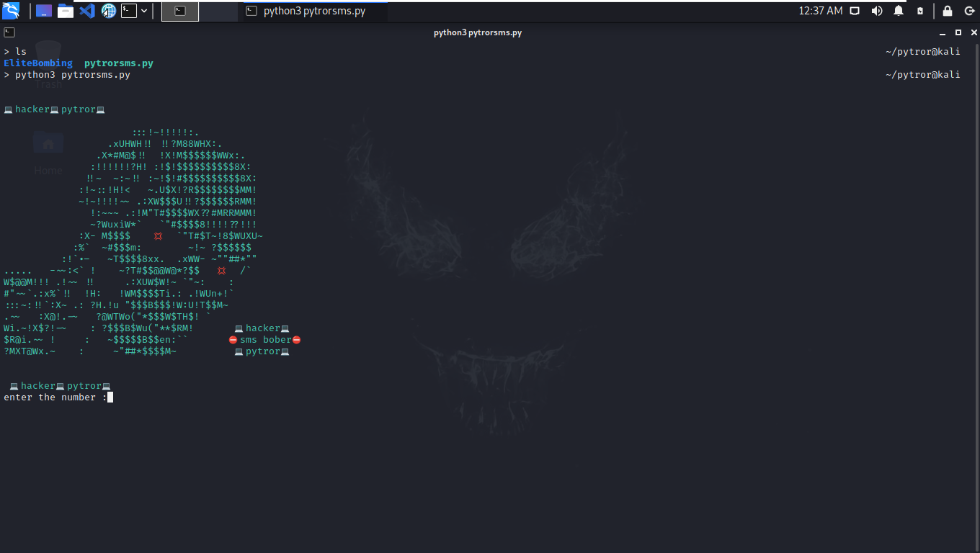This screenshot has height=553, width=980.
Task: Open the volume control
Action: coord(876,11)
